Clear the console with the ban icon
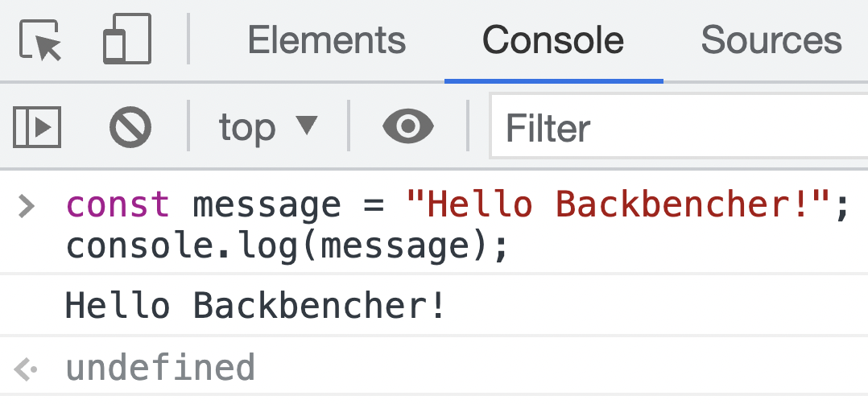Screen dimensions: 868x404 coord(130,126)
